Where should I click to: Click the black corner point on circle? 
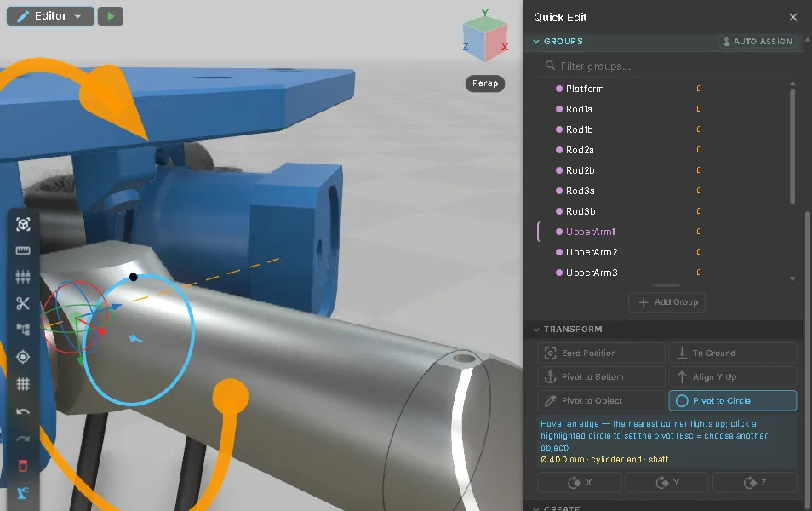pyautogui.click(x=133, y=278)
